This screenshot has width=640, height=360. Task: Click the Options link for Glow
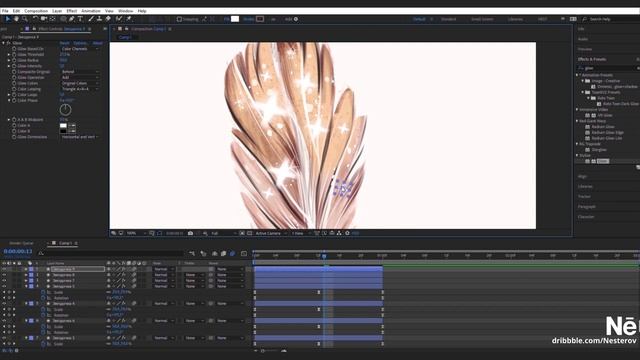click(x=80, y=43)
